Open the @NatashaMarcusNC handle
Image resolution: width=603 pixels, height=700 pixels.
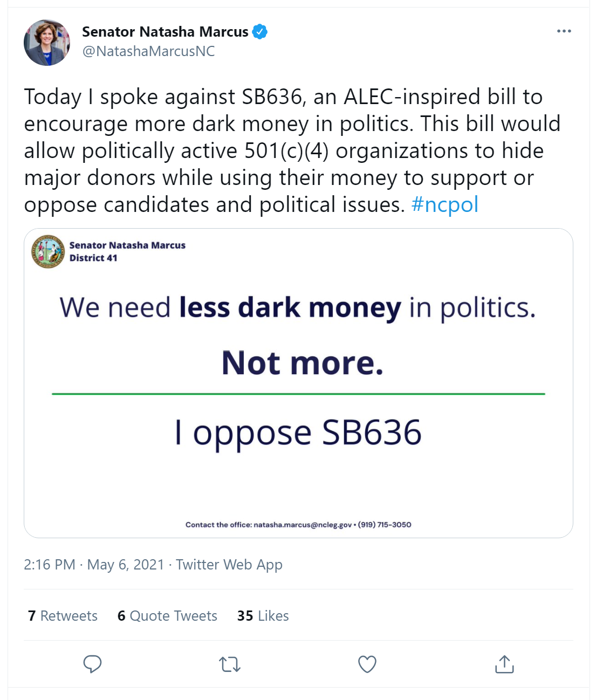(x=148, y=51)
